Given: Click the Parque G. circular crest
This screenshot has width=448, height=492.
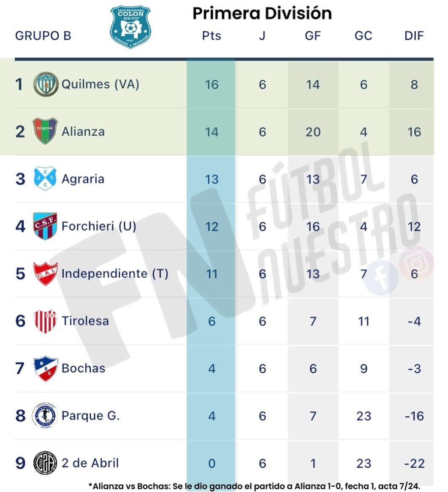Looking at the screenshot, I should (x=45, y=415).
